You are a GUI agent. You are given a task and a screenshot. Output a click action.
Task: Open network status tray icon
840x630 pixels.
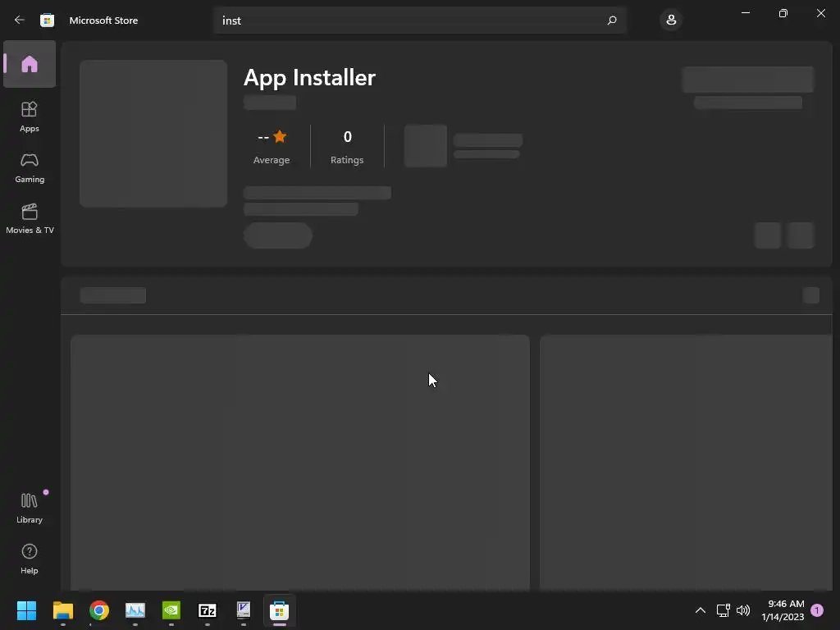click(724, 610)
